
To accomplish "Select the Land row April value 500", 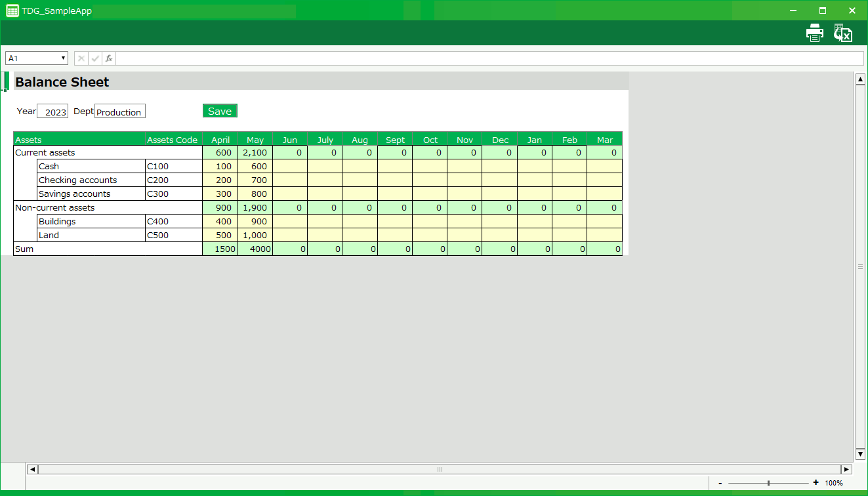I will tap(220, 236).
